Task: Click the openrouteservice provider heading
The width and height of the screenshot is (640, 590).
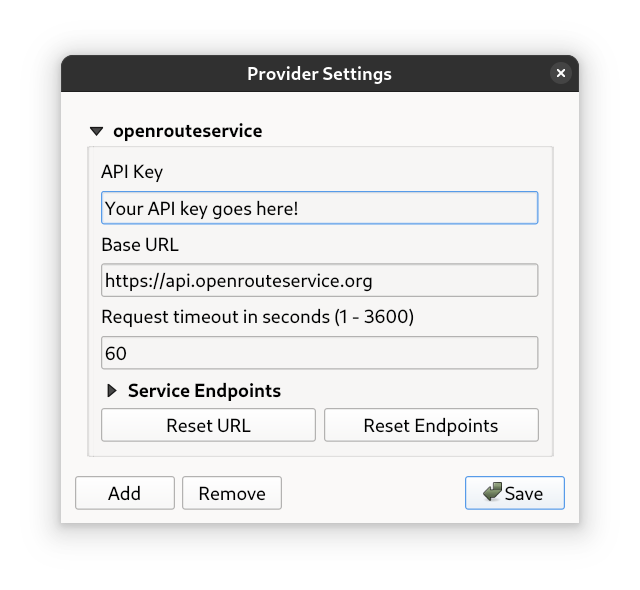Action: click(x=188, y=131)
